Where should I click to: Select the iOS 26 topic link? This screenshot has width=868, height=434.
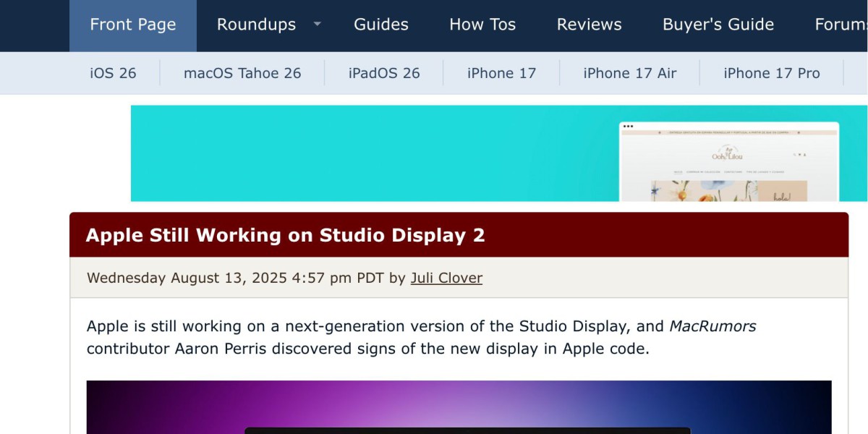coord(113,73)
